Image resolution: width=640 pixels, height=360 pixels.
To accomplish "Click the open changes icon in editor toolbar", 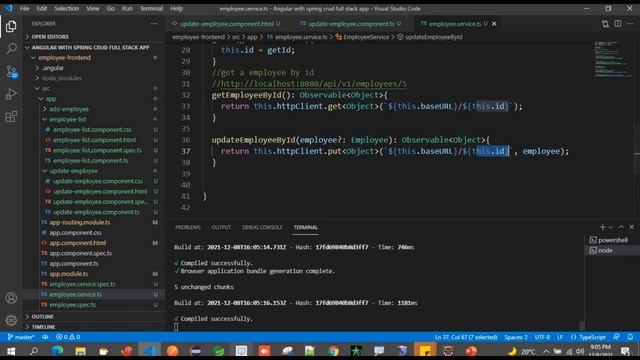I will coord(605,24).
